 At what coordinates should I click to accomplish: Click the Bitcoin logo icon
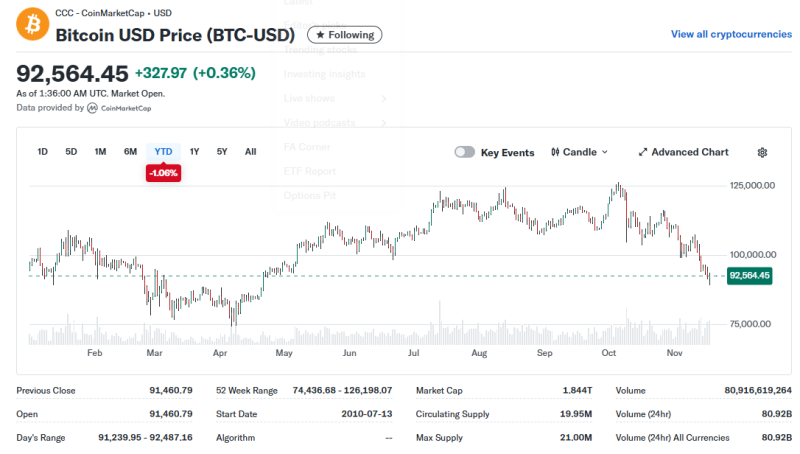click(x=32, y=26)
